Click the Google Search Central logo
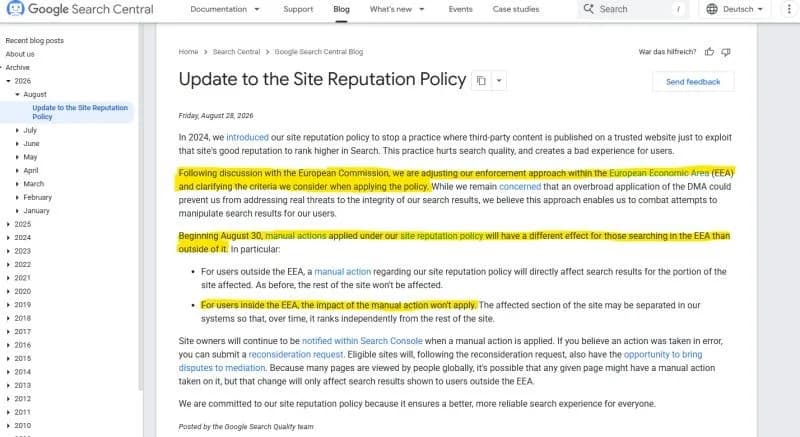The width and height of the screenshot is (800, 437). [80, 9]
